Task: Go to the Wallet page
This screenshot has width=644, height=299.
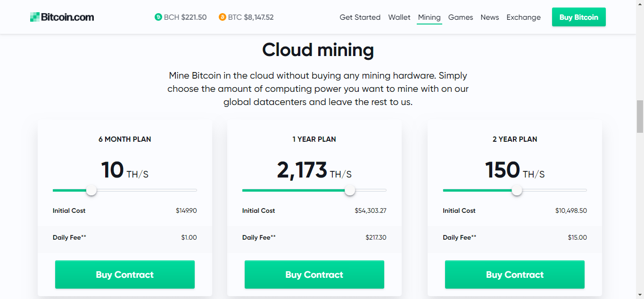Action: tap(399, 17)
